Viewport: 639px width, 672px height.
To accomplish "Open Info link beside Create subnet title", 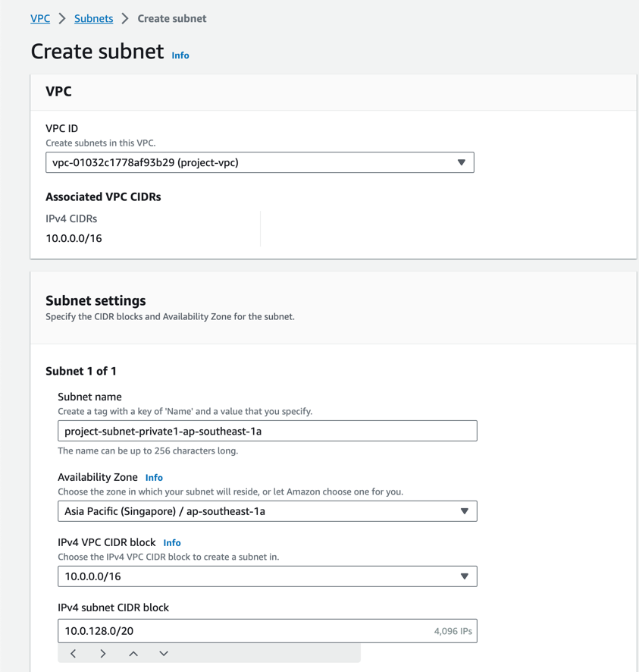I will 180,55.
